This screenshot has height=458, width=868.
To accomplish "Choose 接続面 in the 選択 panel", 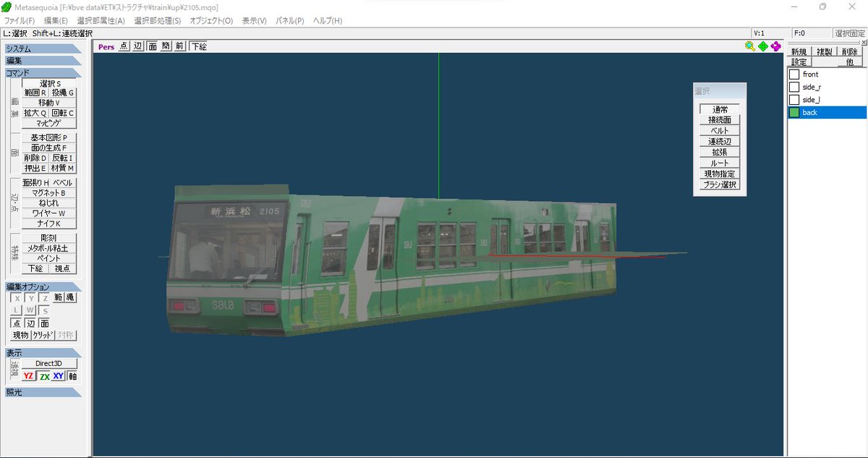I will pyautogui.click(x=720, y=120).
